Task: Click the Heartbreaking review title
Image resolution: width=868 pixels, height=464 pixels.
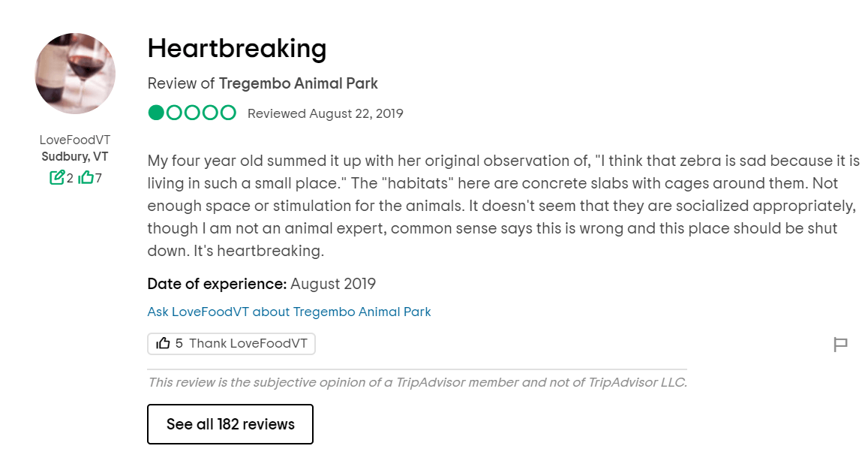Action: coord(236,49)
